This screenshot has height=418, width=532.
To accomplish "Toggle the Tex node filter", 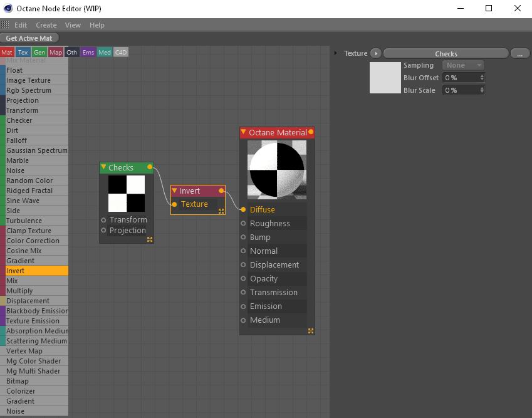I will tap(23, 53).
